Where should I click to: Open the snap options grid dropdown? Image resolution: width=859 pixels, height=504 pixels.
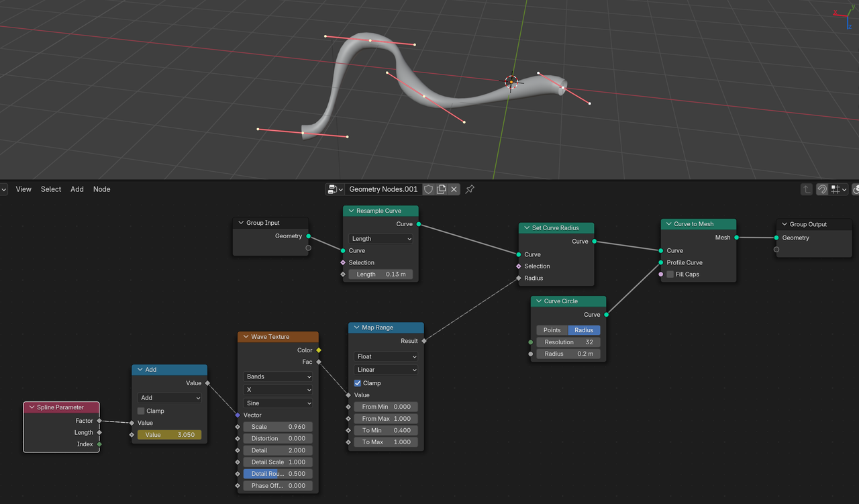(839, 189)
